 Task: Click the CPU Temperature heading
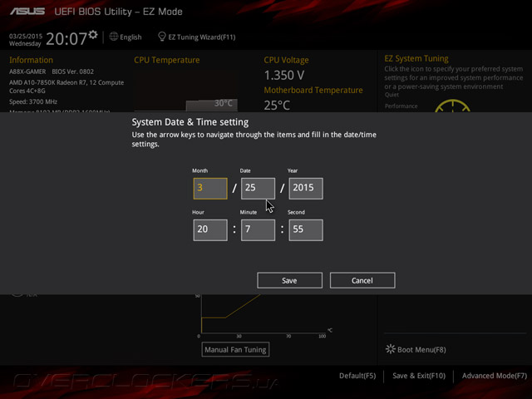click(x=166, y=60)
